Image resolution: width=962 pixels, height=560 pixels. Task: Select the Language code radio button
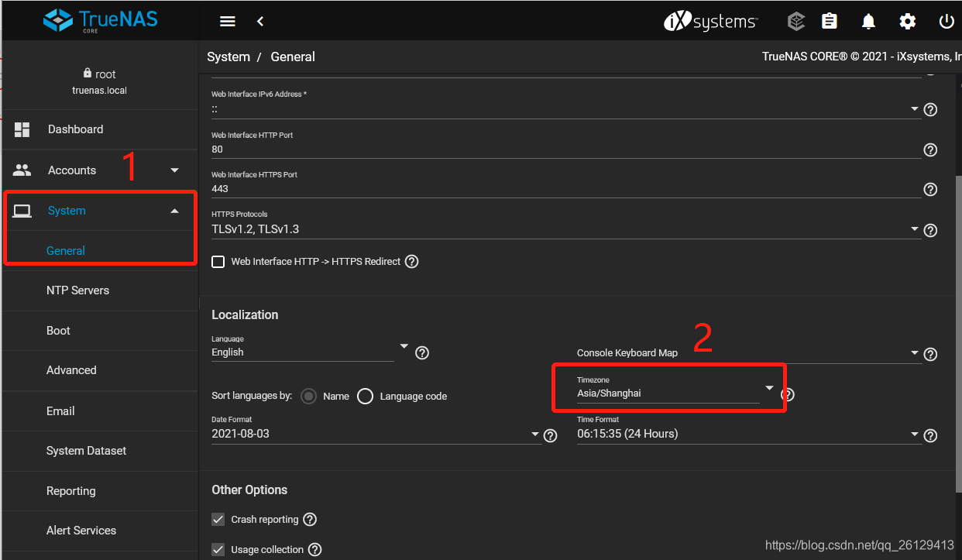point(366,396)
